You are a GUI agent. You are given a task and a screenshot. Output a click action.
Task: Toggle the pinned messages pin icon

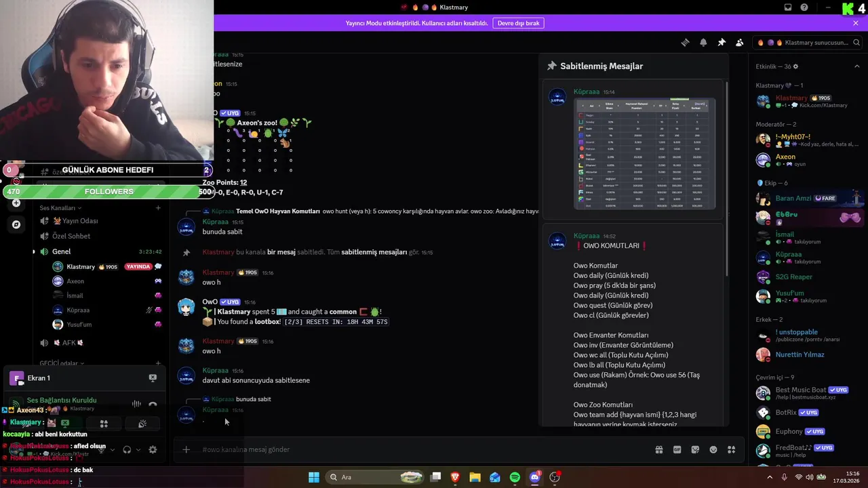click(722, 42)
